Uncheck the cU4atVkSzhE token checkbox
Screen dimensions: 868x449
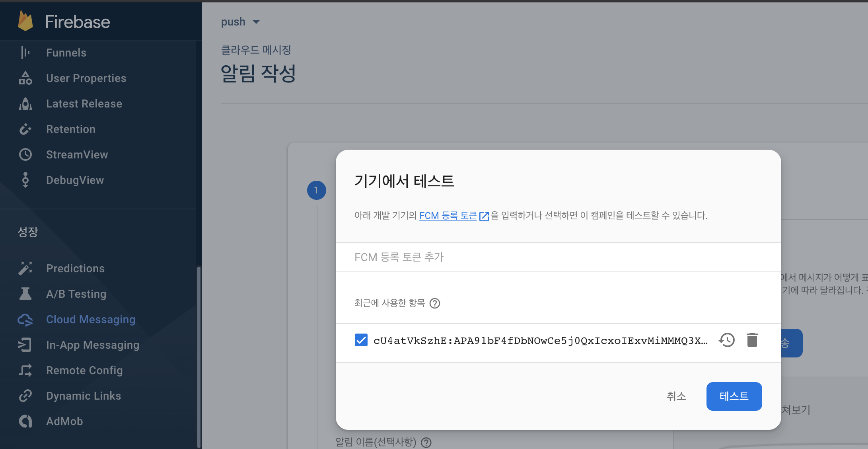(x=361, y=340)
